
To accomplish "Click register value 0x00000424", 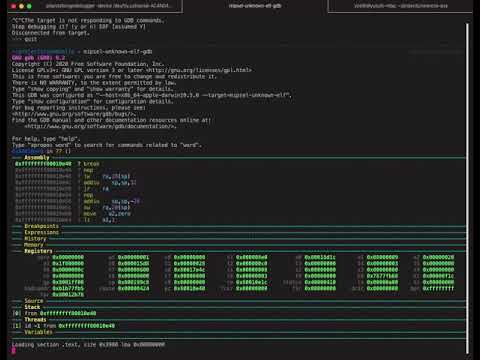I will click(133, 288).
